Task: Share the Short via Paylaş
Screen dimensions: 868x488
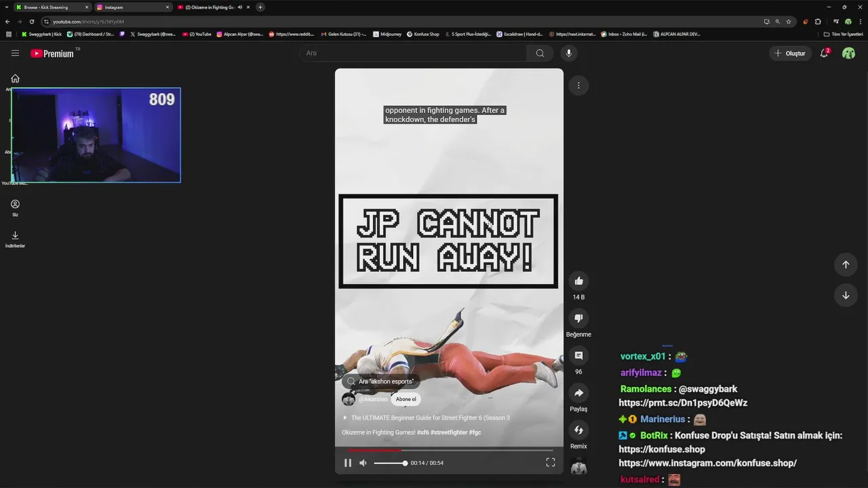Action: coord(578,392)
